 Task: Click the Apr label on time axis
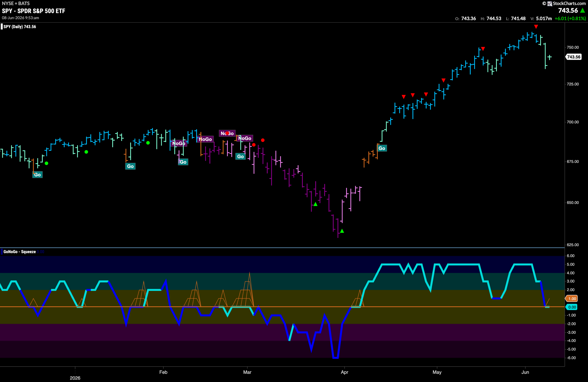[344, 372]
